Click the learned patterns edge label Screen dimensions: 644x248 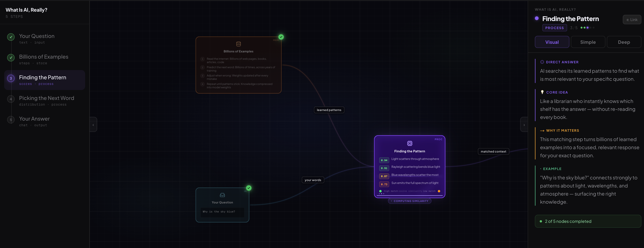point(329,110)
